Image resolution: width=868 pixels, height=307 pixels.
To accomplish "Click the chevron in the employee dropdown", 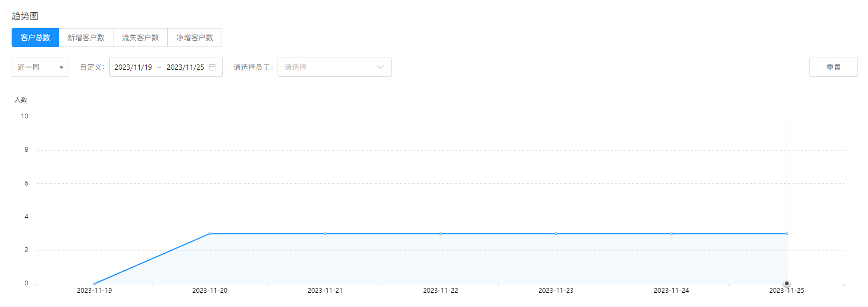I will point(380,67).
